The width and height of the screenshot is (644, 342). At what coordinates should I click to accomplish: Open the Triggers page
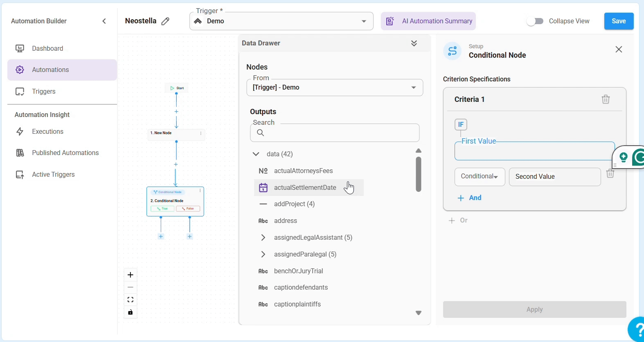pos(62,92)
